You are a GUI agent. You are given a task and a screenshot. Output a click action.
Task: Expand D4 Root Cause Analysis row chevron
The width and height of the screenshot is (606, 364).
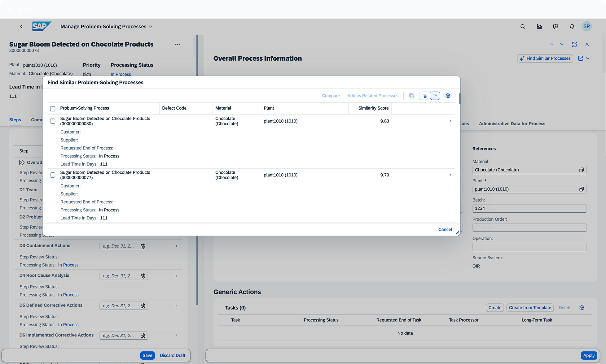point(176,275)
